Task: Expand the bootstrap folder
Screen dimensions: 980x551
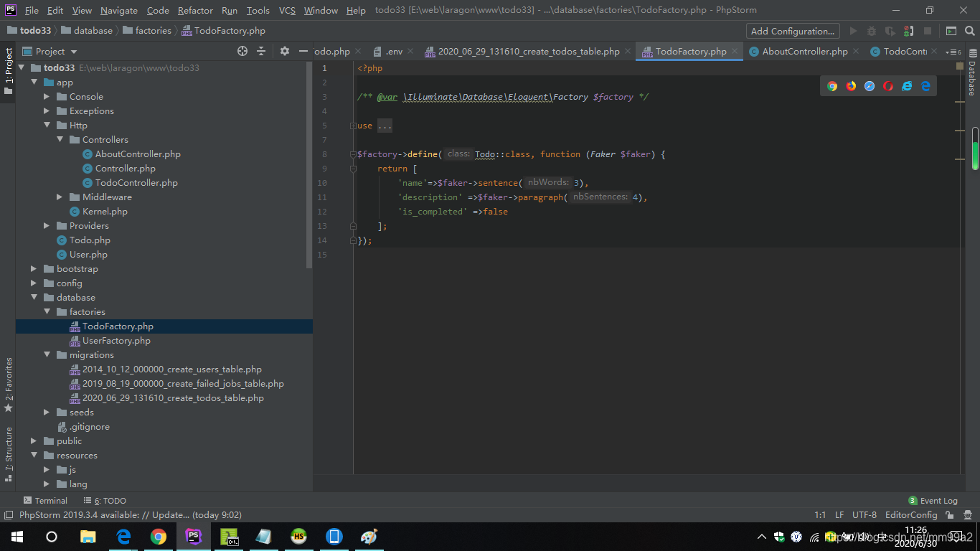Action: [x=34, y=269]
